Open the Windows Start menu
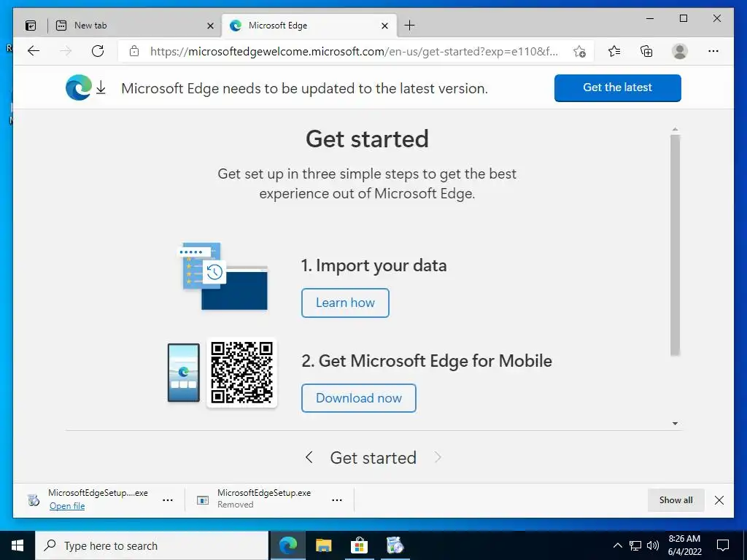 coord(18,545)
